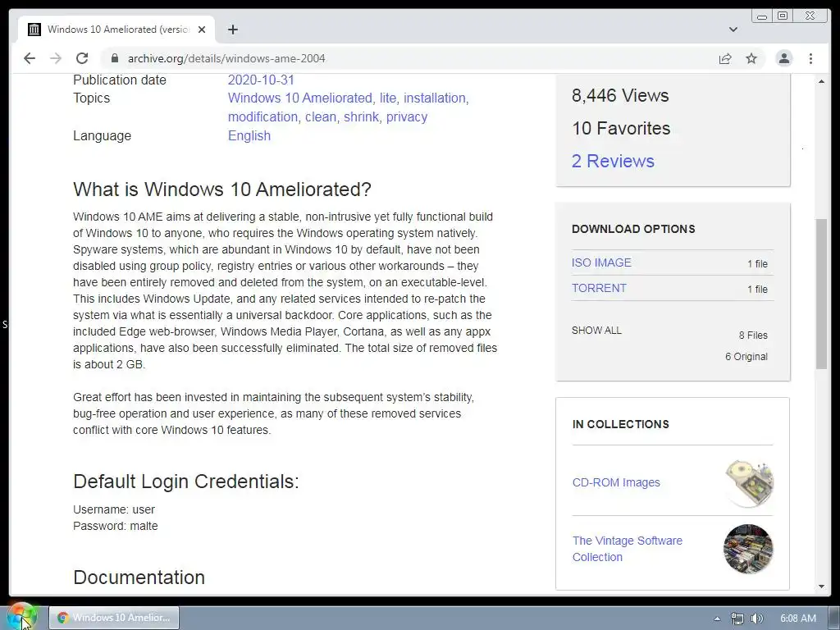Click the IN COLLECTIONS heading
840x630 pixels.
620,424
